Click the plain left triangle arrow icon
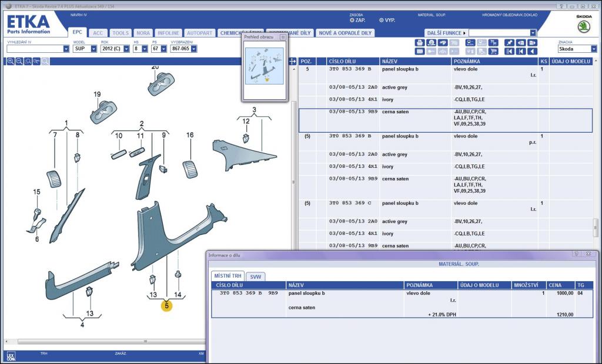The height and width of the screenshot is (364, 602). pyautogui.click(x=532, y=52)
